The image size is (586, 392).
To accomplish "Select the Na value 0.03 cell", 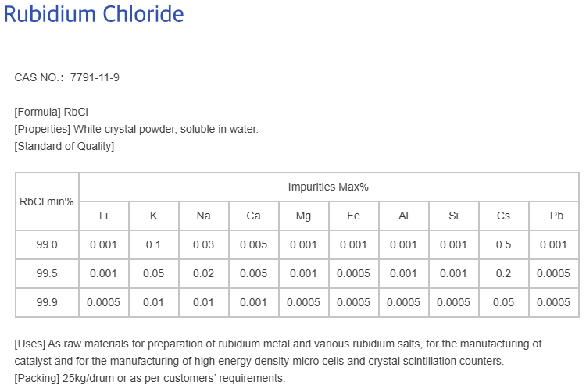I will [204, 244].
